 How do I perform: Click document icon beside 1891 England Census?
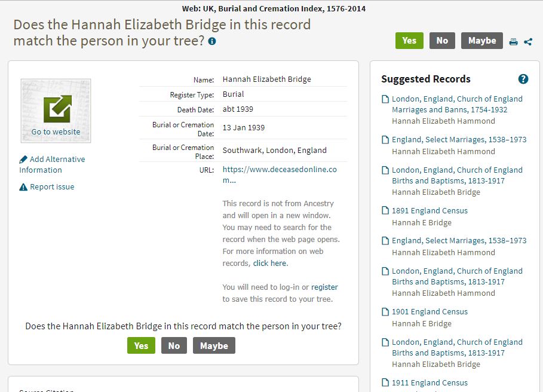[385, 210]
